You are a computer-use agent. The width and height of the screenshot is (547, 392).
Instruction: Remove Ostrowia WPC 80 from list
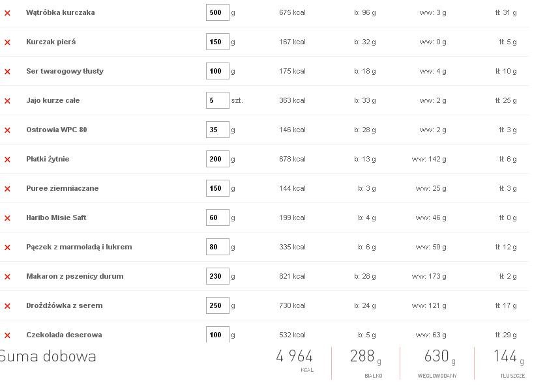click(x=7, y=130)
